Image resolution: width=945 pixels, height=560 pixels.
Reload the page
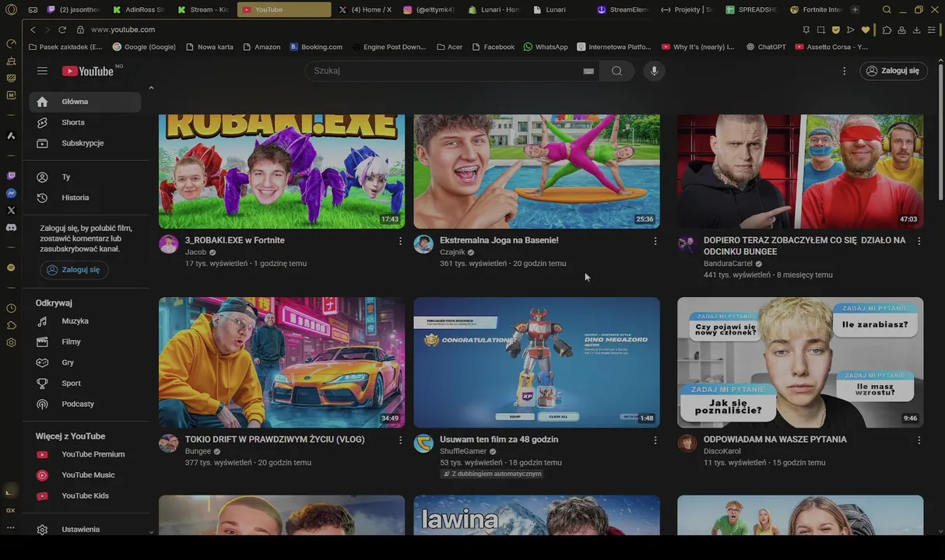pos(61,30)
